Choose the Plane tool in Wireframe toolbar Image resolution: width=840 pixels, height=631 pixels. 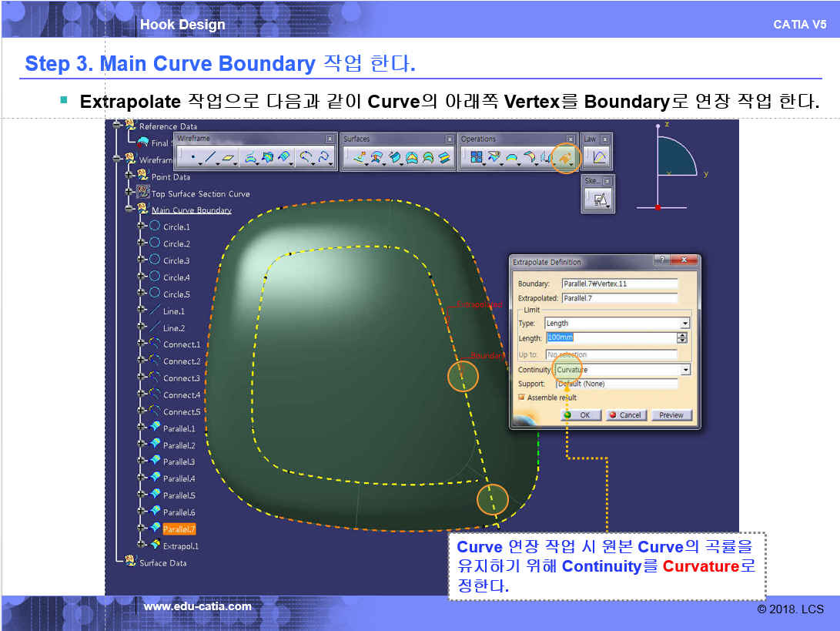click(x=229, y=159)
